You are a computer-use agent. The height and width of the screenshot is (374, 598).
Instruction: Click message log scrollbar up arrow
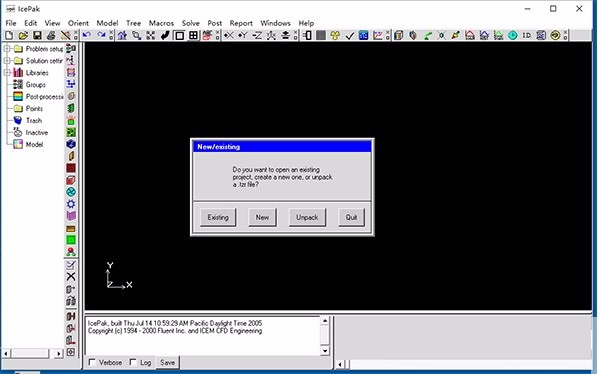325,321
